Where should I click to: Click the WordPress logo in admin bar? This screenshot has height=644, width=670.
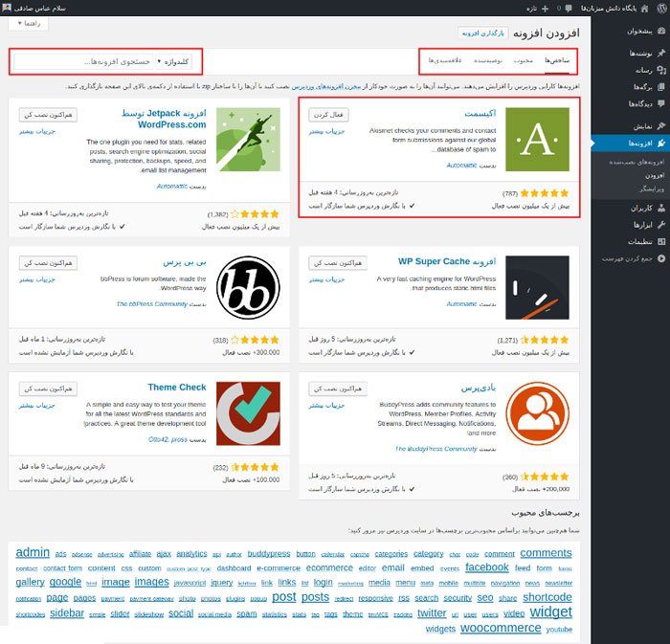click(x=659, y=8)
